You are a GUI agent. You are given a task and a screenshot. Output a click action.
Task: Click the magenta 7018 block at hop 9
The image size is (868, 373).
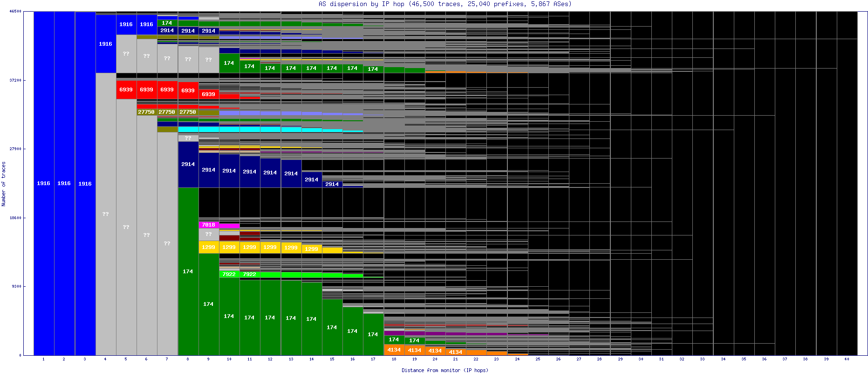(x=209, y=225)
